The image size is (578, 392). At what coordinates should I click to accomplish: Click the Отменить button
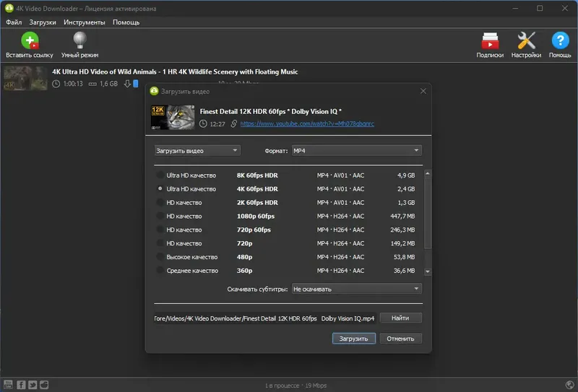point(400,339)
